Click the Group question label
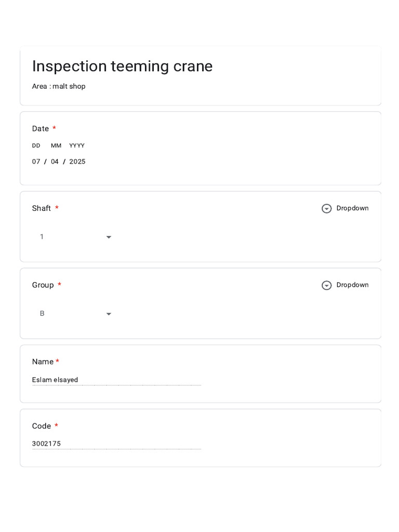This screenshot has width=399, height=532. (43, 285)
